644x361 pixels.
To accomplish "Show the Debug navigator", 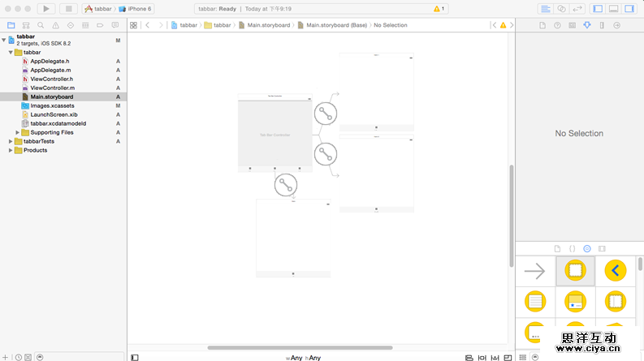I will point(85,25).
